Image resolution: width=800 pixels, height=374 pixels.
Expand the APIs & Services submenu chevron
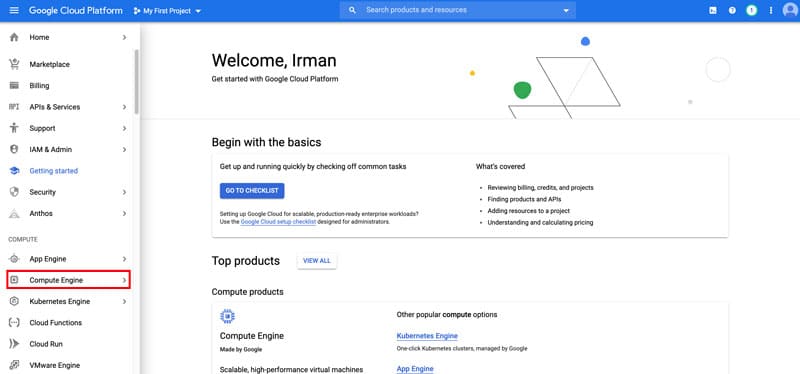124,107
